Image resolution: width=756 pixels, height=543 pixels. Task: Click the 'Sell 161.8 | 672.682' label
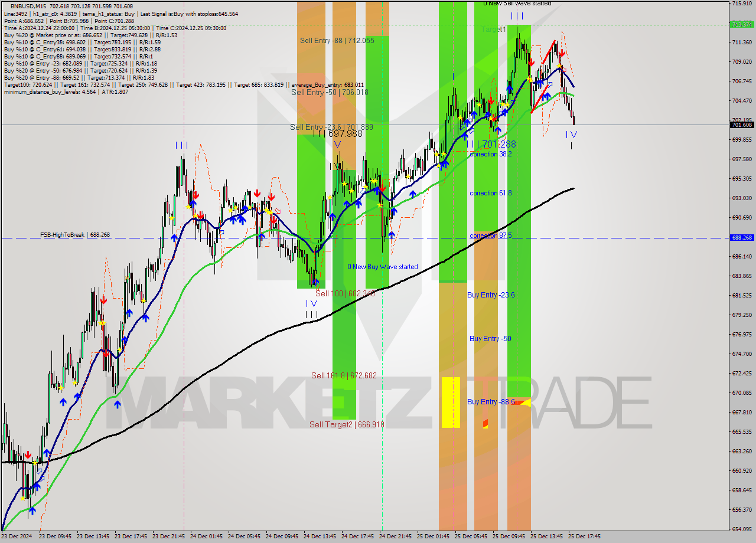click(344, 375)
